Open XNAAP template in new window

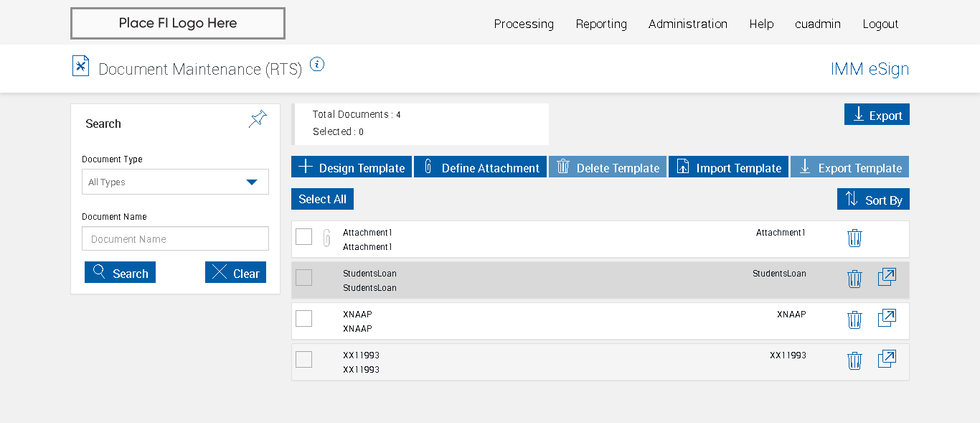[887, 318]
